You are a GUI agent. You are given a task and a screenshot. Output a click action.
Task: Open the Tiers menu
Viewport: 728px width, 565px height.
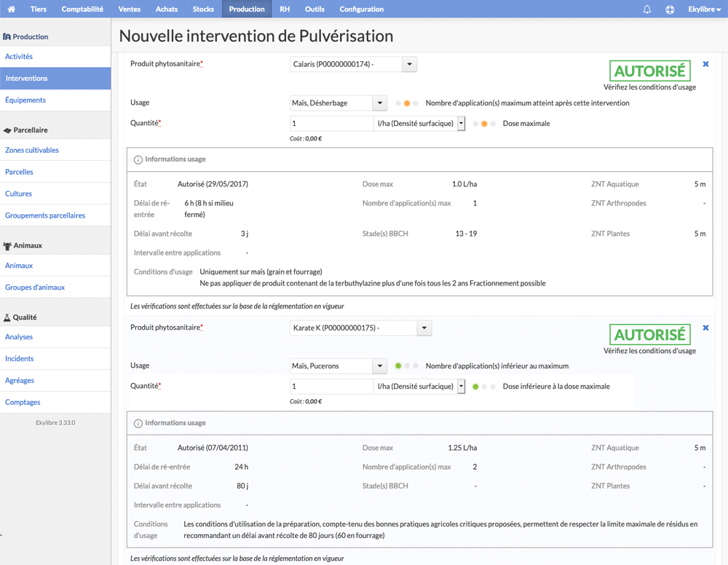[x=39, y=9]
